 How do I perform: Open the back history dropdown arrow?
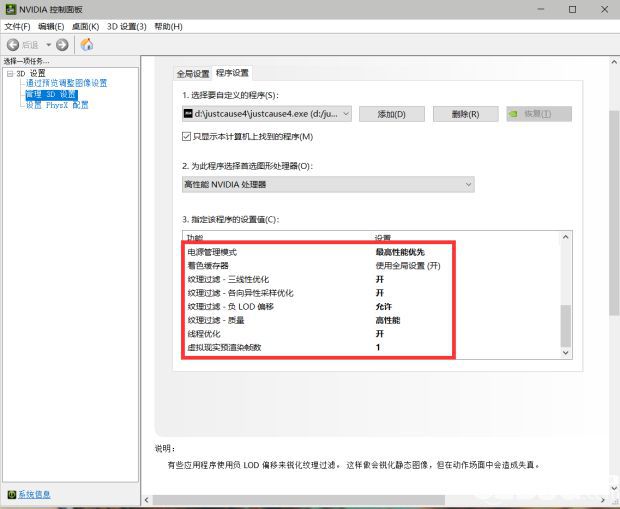click(x=48, y=45)
